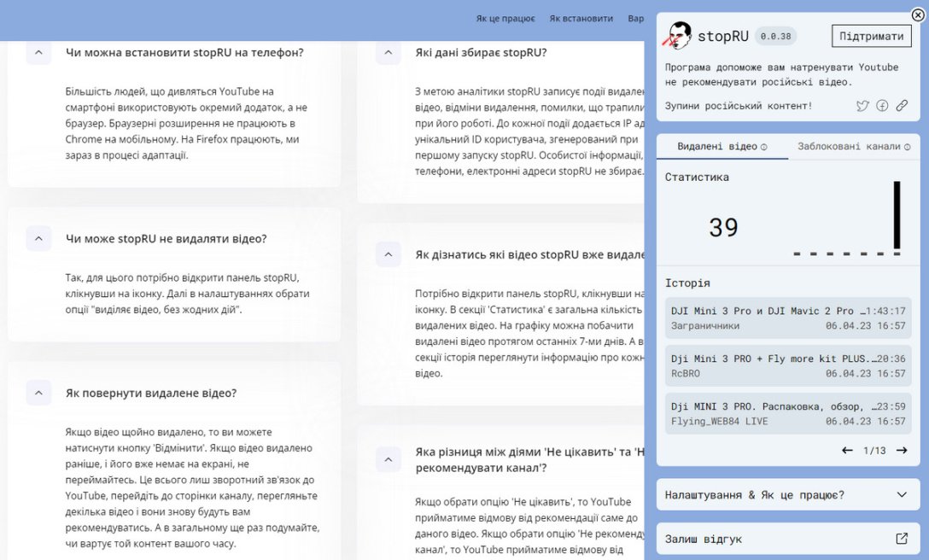Open the external link icon beside Залиш відгук
This screenshot has height=560, width=929.
coord(901,539)
